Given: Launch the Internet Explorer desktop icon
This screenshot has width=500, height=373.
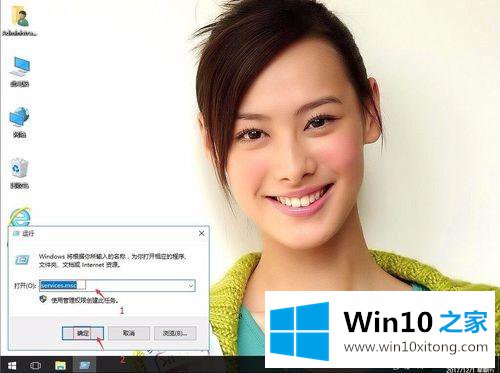Looking at the screenshot, I should pyautogui.click(x=20, y=217).
